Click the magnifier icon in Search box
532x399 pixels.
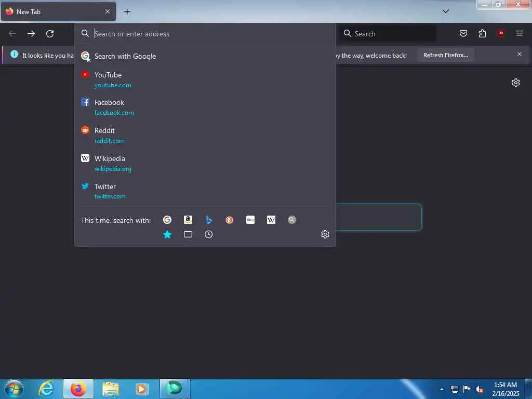click(x=348, y=33)
